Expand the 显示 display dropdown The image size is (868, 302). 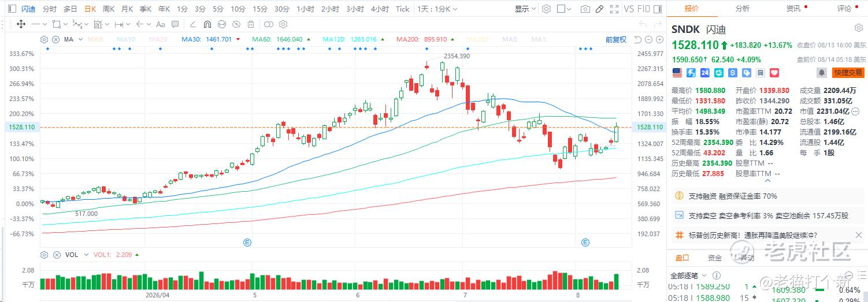pyautogui.click(x=525, y=9)
